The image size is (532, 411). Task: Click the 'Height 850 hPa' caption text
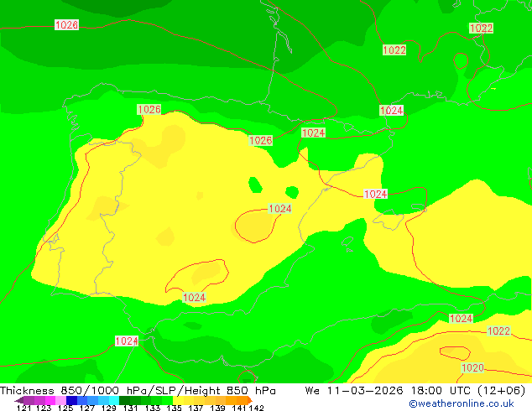tap(230, 391)
